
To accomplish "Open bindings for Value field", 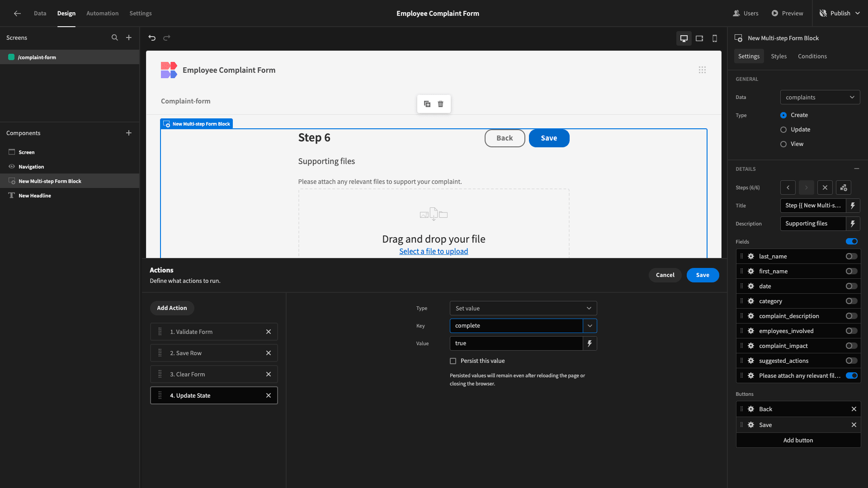I will [x=590, y=343].
